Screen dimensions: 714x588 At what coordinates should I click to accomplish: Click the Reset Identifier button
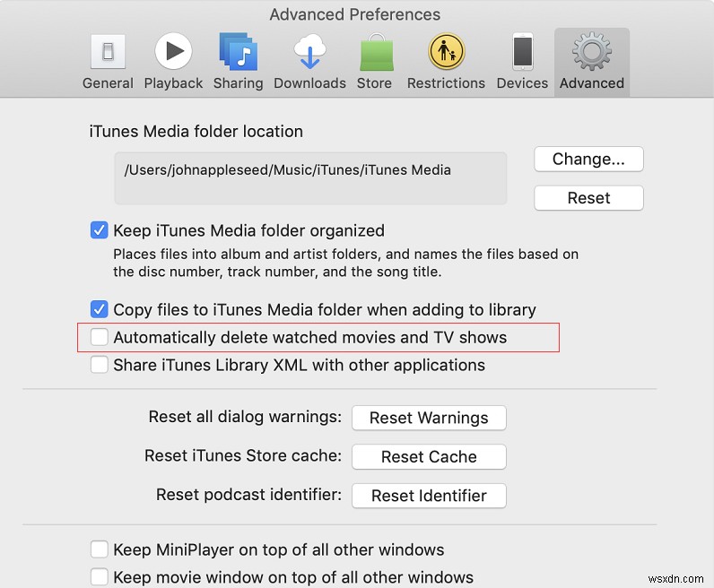[x=429, y=496]
